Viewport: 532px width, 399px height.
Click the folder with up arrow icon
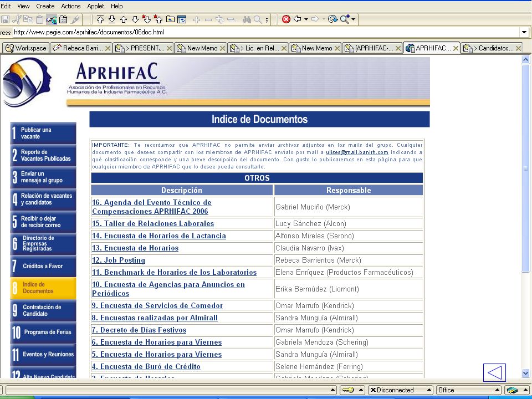coord(170,20)
